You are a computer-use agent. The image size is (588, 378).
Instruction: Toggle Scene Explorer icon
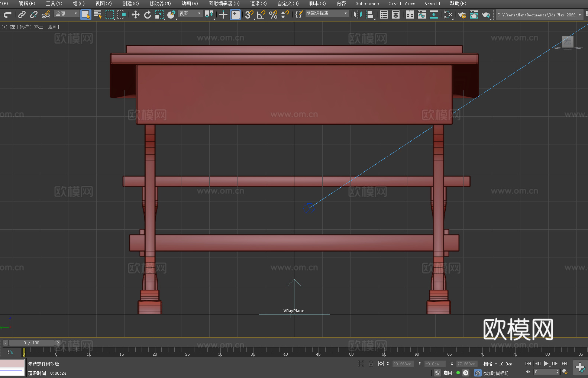point(384,14)
